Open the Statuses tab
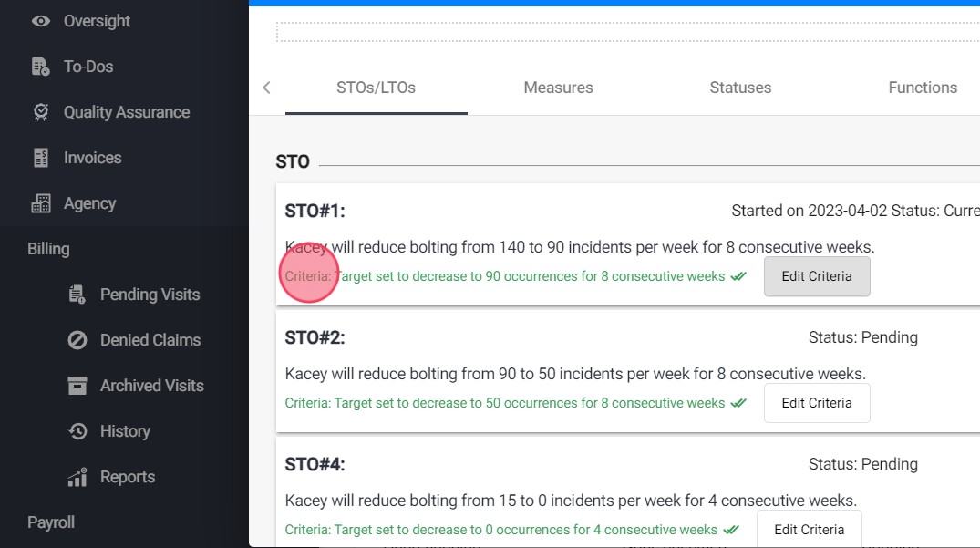Screen dimensions: 980x548 point(740,88)
